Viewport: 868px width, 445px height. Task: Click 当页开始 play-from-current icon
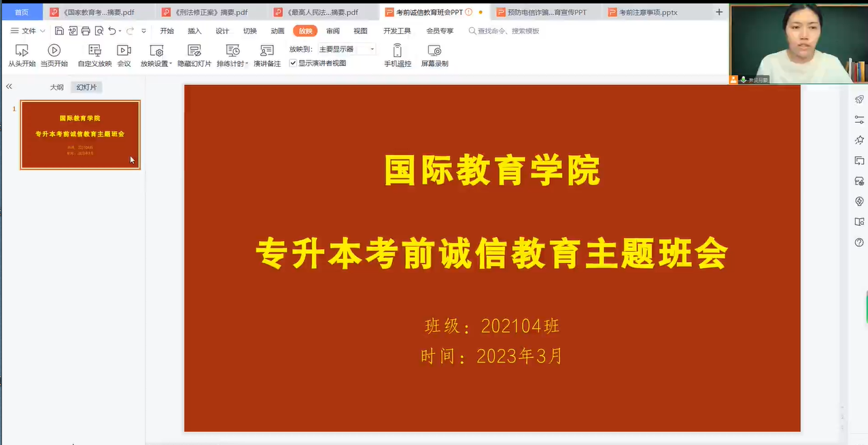click(x=54, y=51)
